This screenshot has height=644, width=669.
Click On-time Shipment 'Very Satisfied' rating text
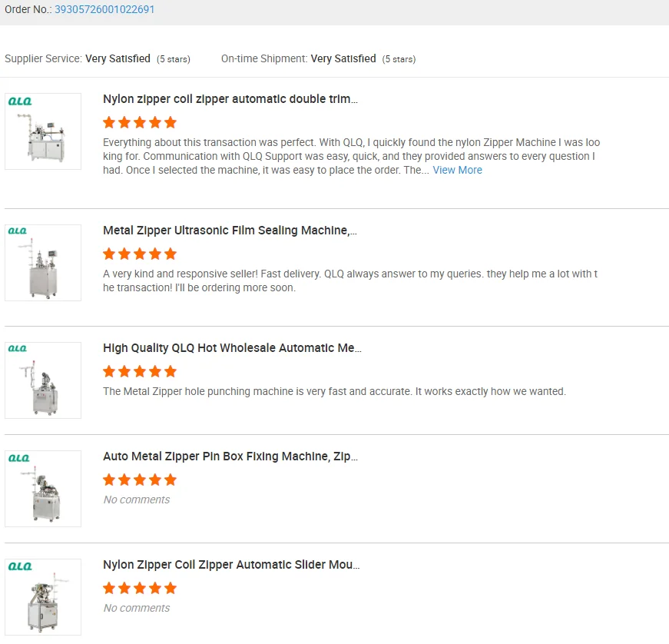(343, 58)
